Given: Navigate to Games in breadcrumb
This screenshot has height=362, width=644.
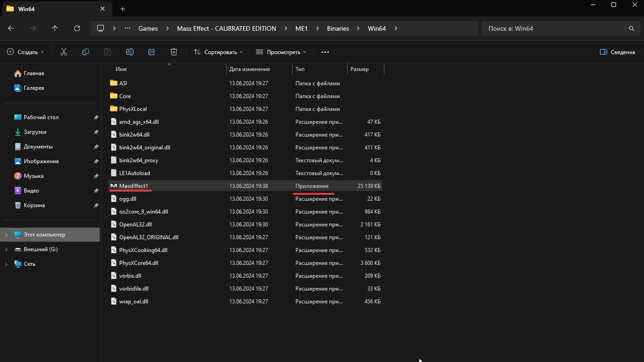Looking at the screenshot, I should pyautogui.click(x=148, y=28).
